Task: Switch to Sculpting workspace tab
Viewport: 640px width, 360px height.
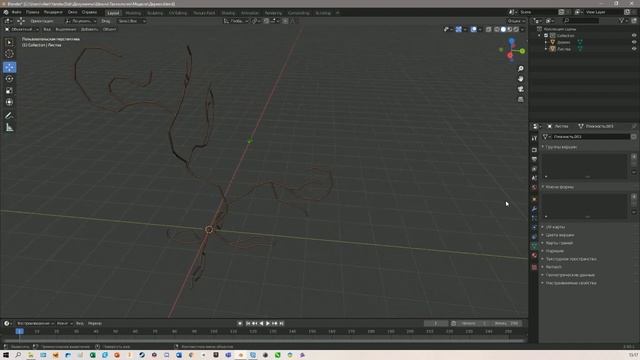Action: [x=155, y=13]
